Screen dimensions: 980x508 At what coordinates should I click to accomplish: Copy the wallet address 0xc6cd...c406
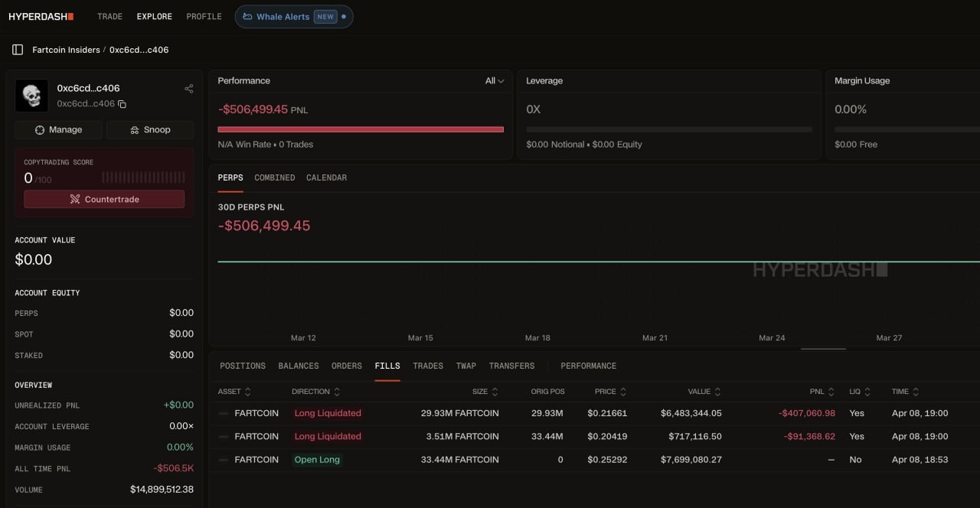click(x=122, y=104)
